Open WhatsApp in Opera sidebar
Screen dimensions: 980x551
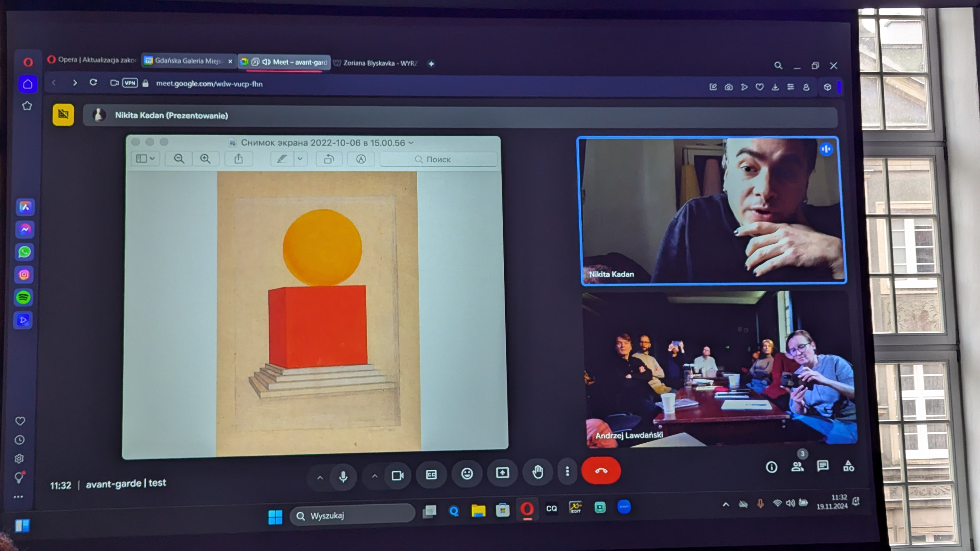tap(25, 252)
